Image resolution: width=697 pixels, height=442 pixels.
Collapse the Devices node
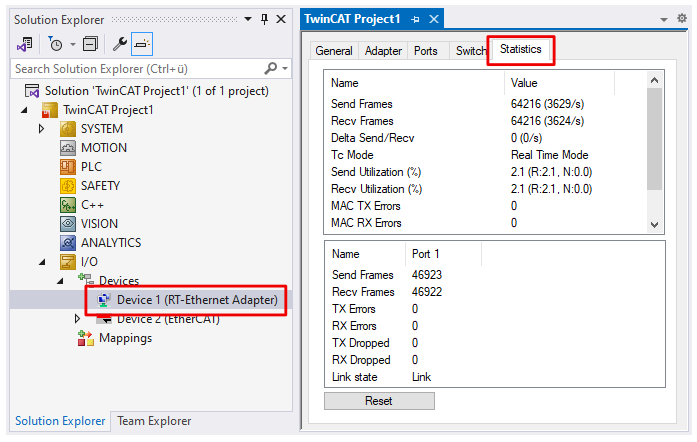(x=60, y=281)
